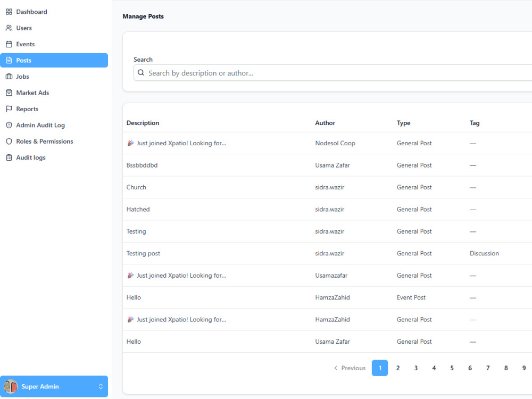The width and height of the screenshot is (532, 399).
Task: Click the Audit logs clipboard icon
Action: pos(9,157)
